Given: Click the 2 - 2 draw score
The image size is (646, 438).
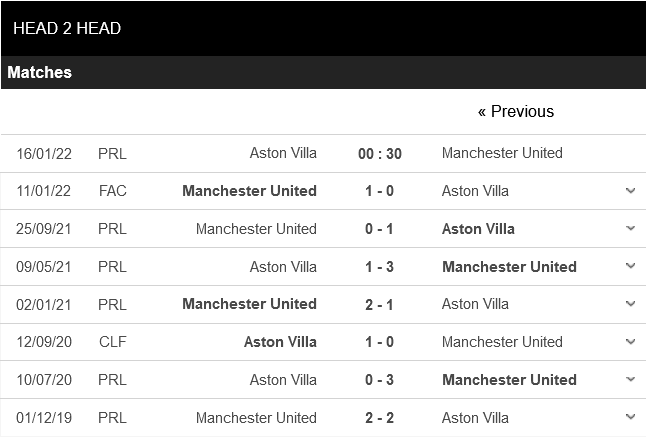Looking at the screenshot, I should coord(379,418).
